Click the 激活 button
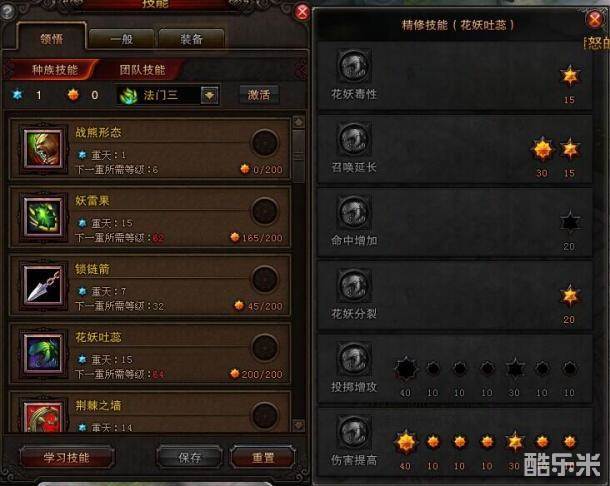610x486 pixels. (x=259, y=95)
